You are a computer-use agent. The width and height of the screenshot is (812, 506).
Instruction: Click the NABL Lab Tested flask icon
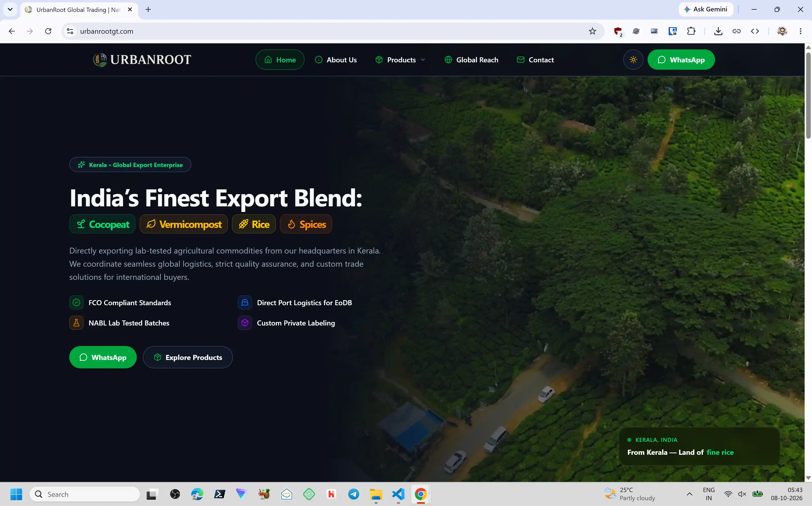76,323
